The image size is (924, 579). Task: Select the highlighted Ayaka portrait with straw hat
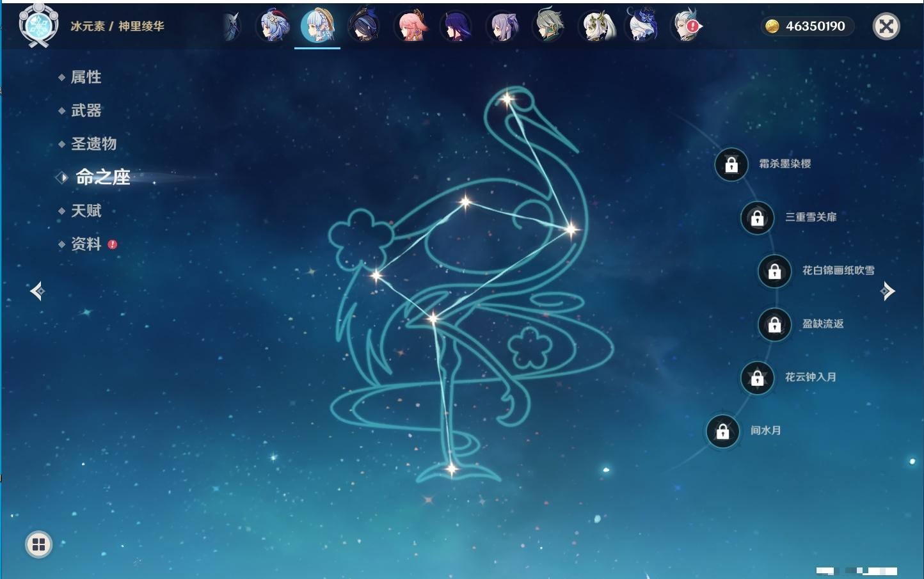(x=317, y=26)
